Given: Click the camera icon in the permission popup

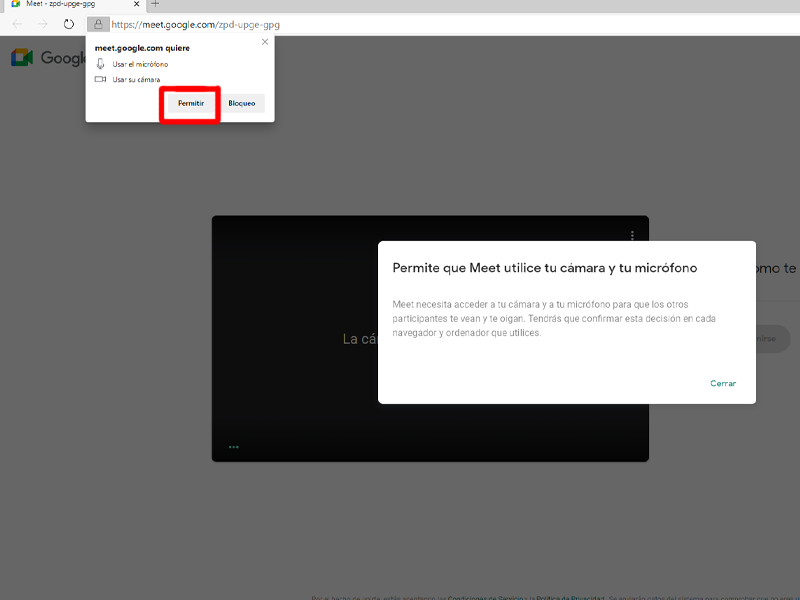Looking at the screenshot, I should click(101, 79).
